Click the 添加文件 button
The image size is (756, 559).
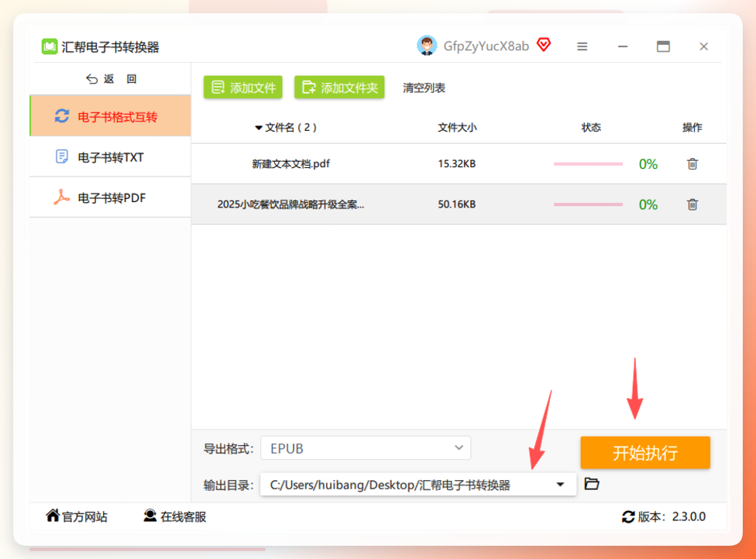[243, 87]
